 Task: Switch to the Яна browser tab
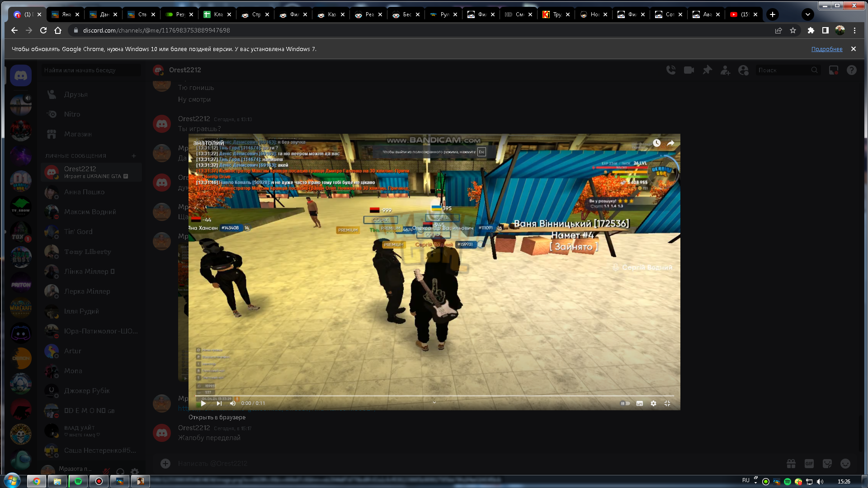(x=66, y=14)
